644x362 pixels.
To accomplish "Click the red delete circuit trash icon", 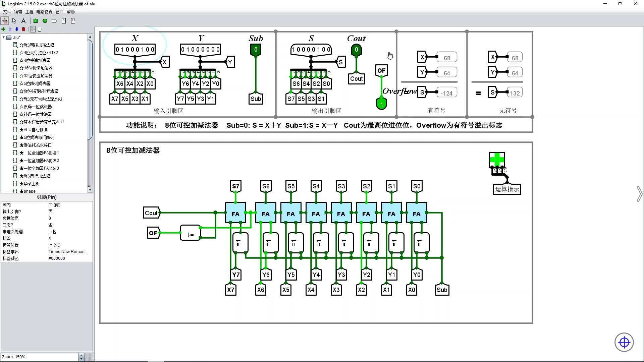I will coord(23,29).
